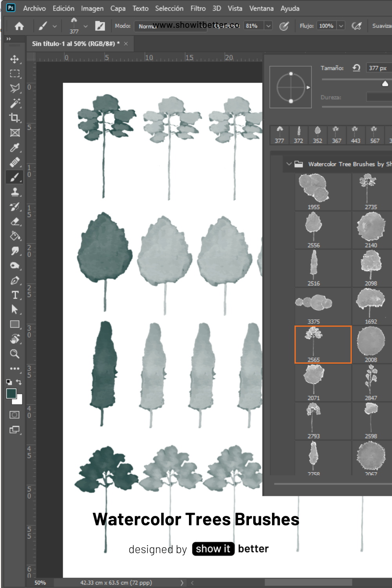392x588 pixels.
Task: Swap foreground and background colors
Action: 18,382
